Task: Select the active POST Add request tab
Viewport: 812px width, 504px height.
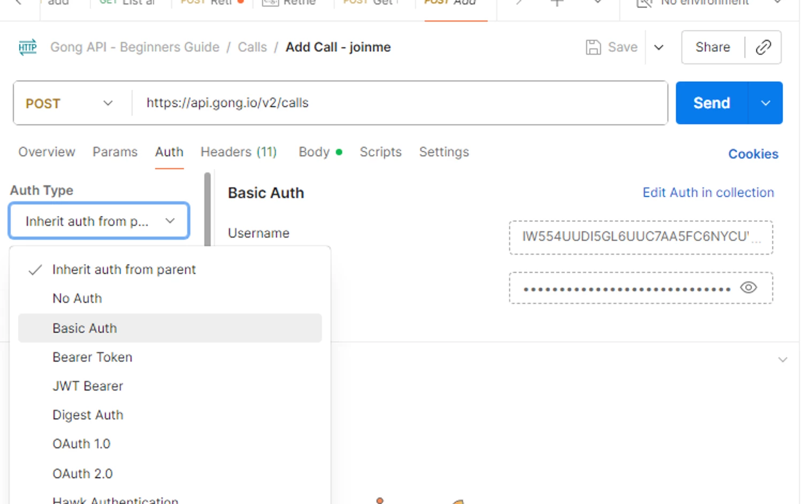Action: (455, 3)
